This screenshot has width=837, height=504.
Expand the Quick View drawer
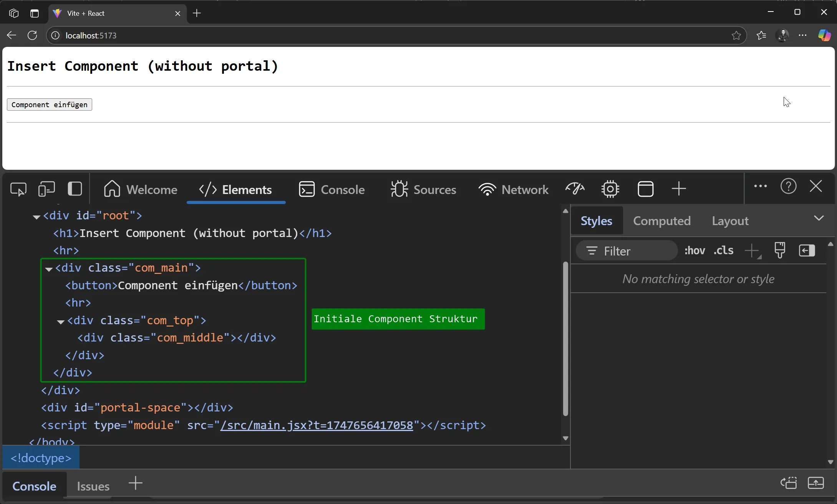tap(816, 483)
